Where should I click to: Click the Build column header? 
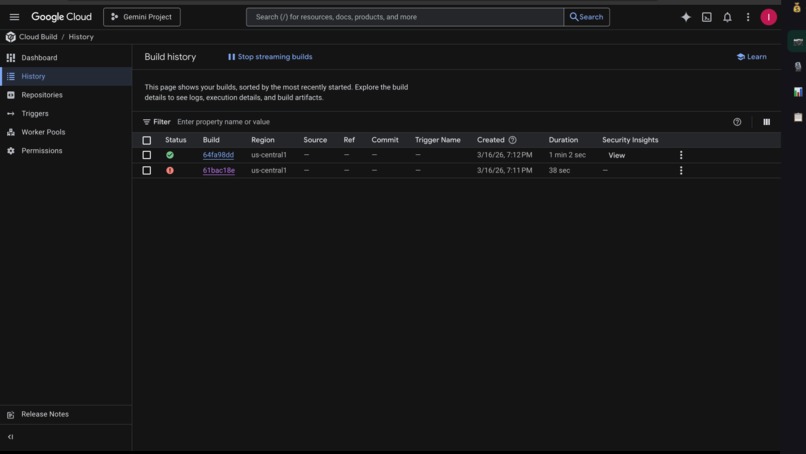(x=211, y=140)
